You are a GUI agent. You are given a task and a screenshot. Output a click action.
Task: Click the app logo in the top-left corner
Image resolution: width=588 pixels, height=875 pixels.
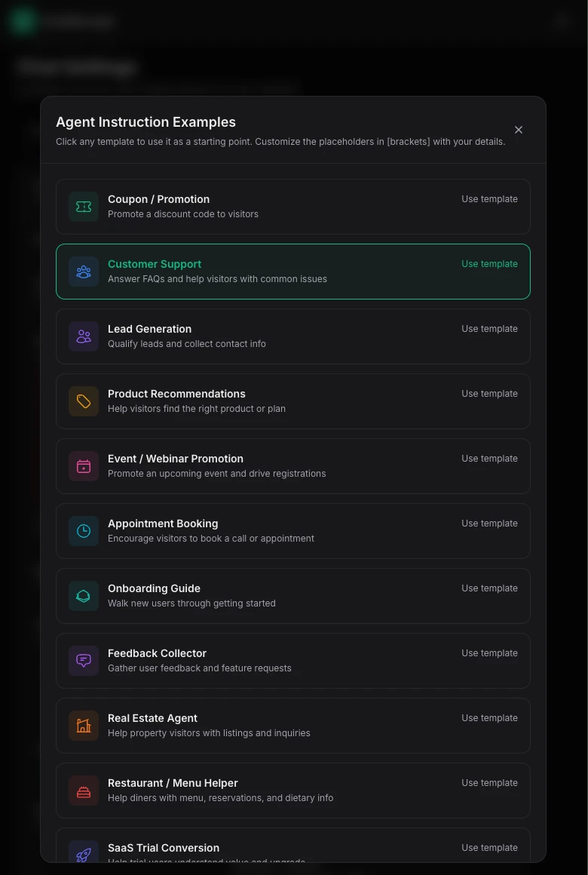point(22,21)
